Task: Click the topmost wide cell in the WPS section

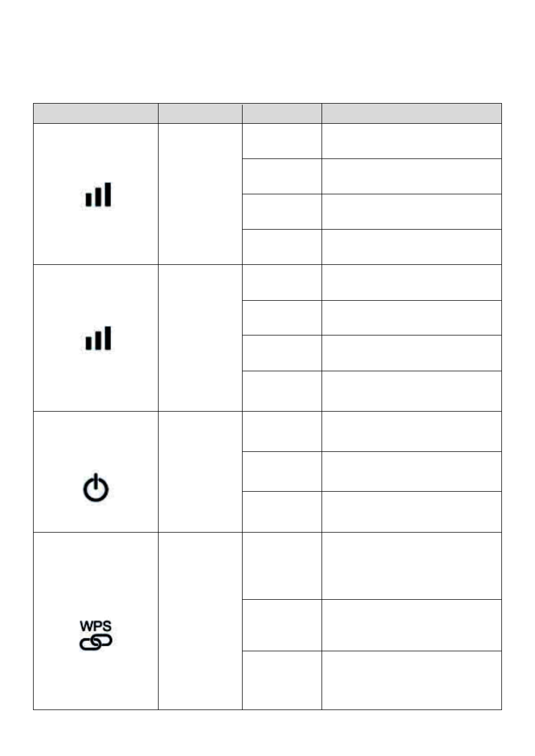Action: [x=412, y=566]
